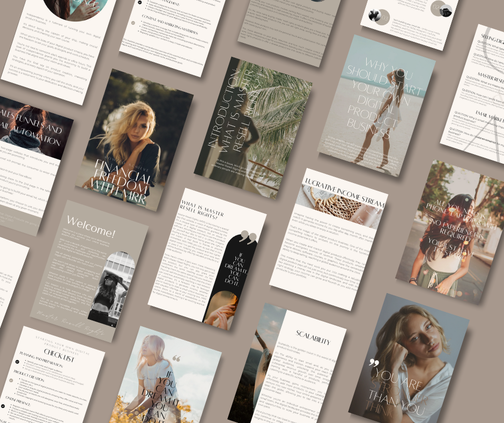This screenshot has height=423, width=504.
Task: Click the quotation mark icon on the black arch
Action: [248, 238]
